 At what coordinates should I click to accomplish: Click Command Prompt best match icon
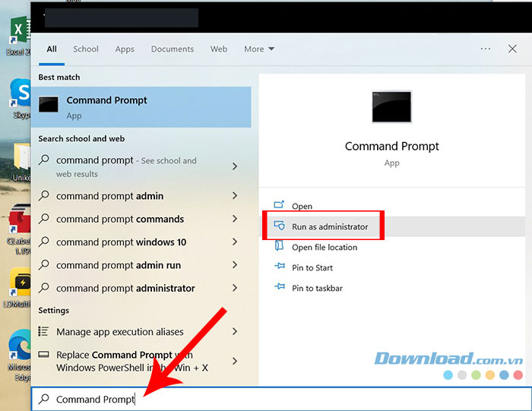click(49, 106)
